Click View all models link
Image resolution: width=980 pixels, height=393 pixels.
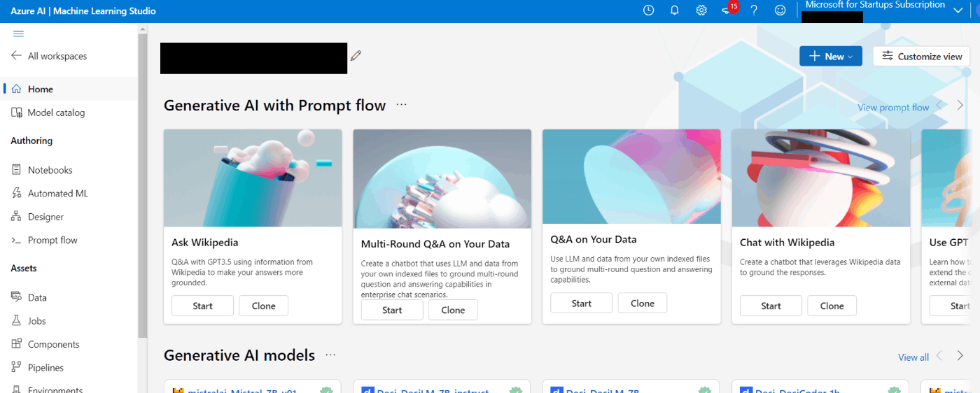913,357
